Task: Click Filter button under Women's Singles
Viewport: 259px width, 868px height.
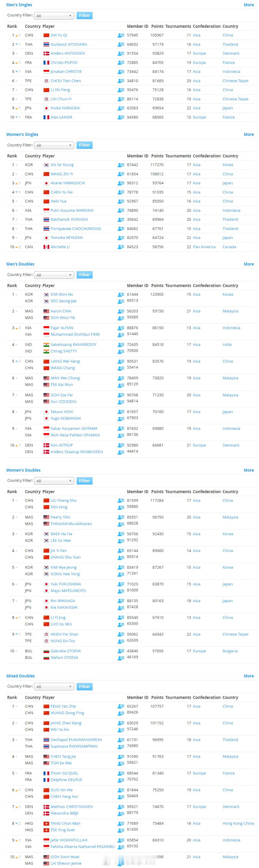Action: click(84, 145)
